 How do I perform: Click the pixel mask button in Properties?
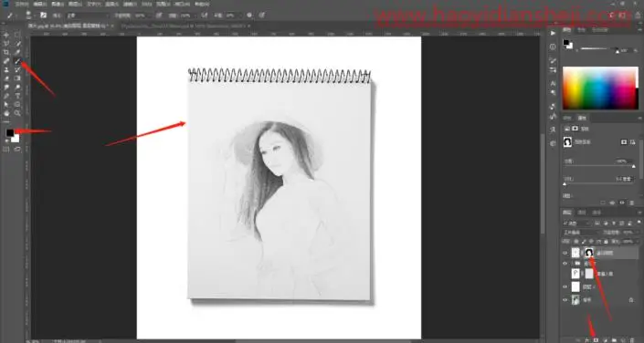coord(624,142)
